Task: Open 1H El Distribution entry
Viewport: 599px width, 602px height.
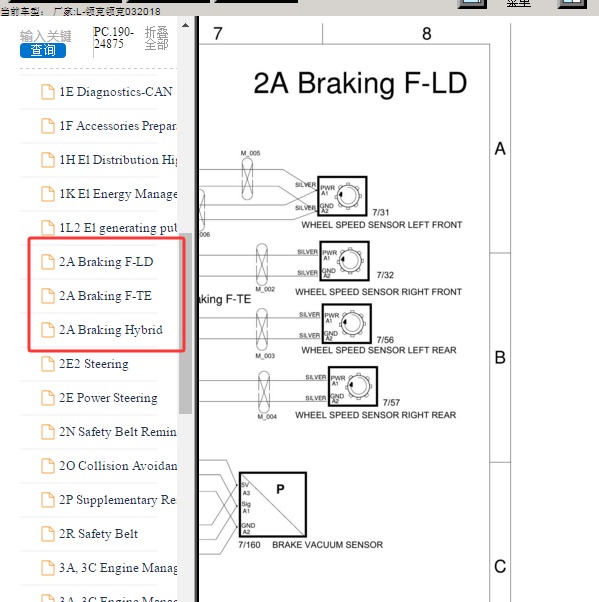Action: click(x=118, y=160)
